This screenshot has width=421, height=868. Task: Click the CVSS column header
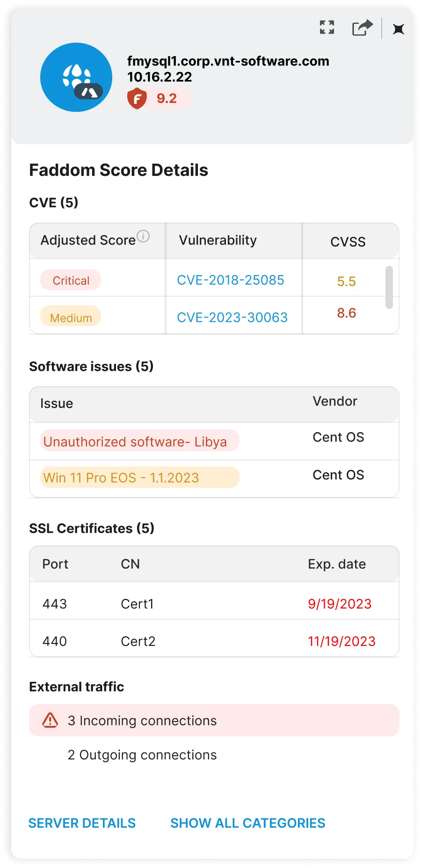pyautogui.click(x=348, y=242)
